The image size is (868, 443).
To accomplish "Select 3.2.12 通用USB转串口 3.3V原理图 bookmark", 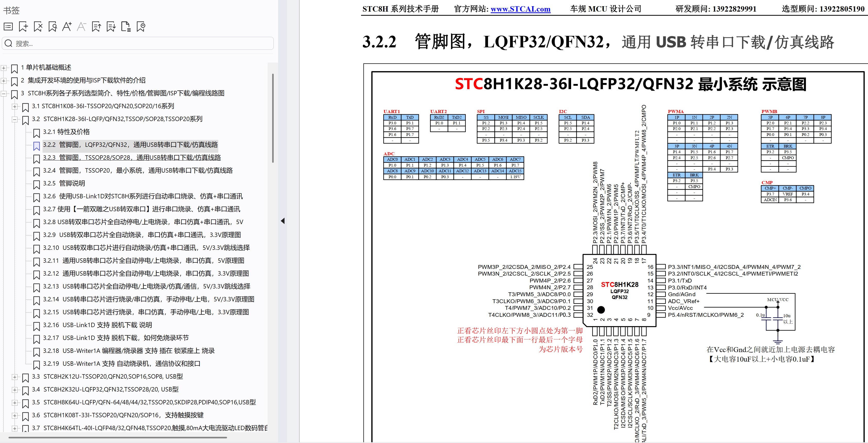I will pyautogui.click(x=146, y=274).
